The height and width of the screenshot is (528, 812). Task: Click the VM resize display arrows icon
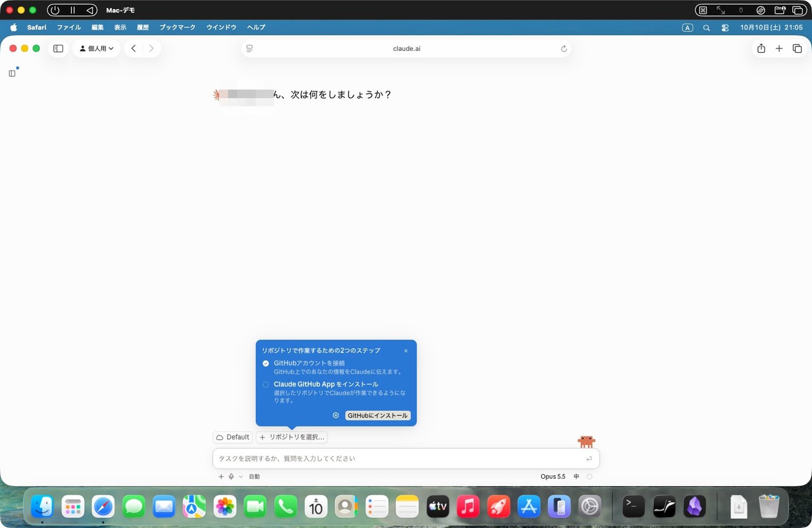(721, 10)
